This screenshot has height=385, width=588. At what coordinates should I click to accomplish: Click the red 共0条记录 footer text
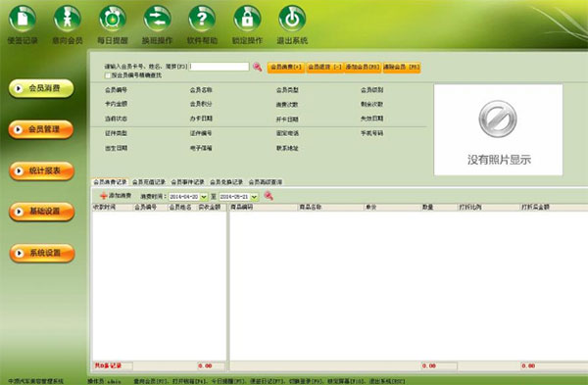coord(108,365)
